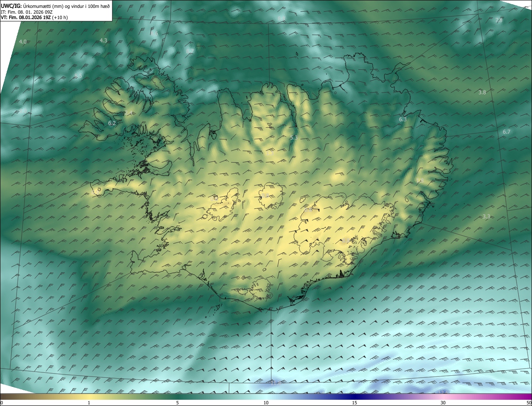Click the 15 tick label on the color scale

tap(355, 403)
